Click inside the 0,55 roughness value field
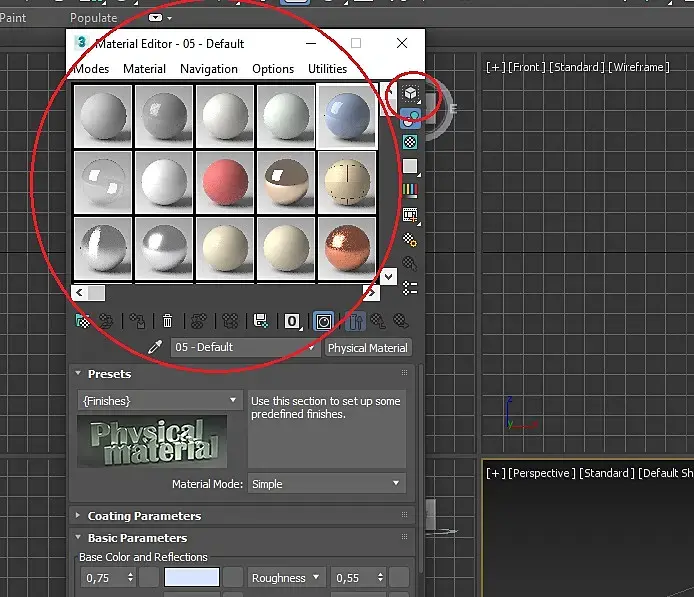 354,578
